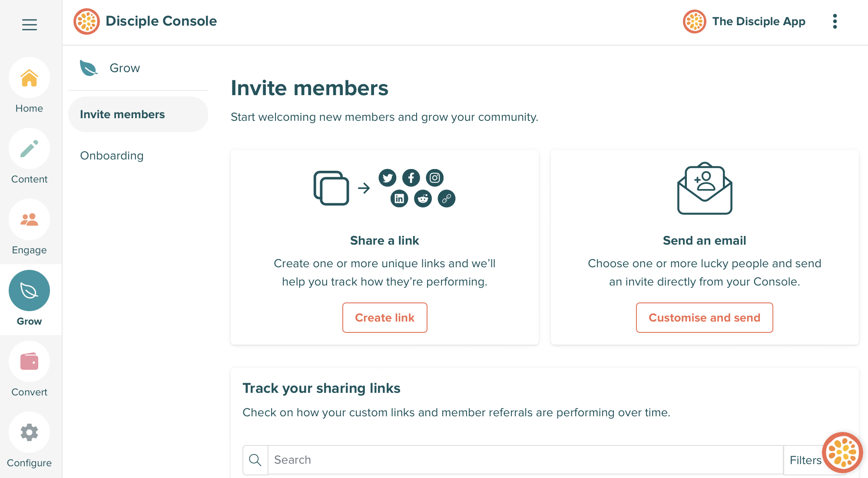
Task: Switch to the Onboarding page
Action: [112, 156]
